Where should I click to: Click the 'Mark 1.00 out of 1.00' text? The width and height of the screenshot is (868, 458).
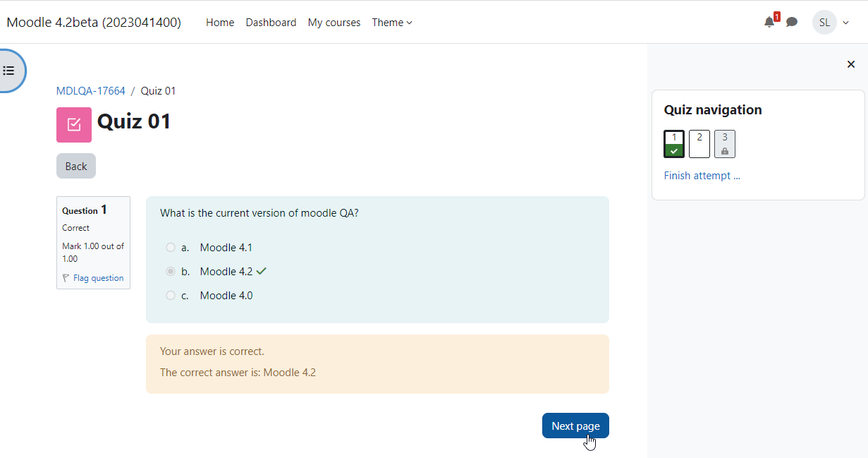tap(93, 253)
